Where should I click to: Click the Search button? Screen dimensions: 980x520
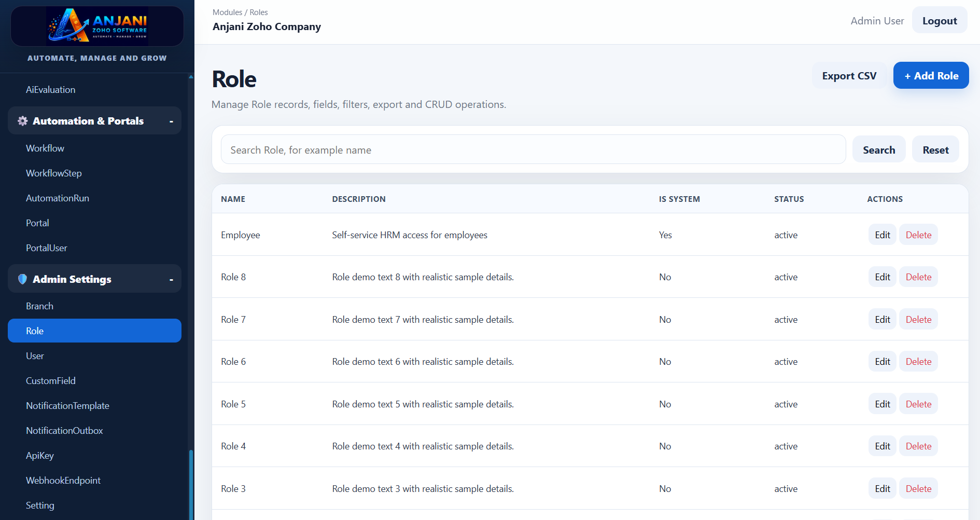point(879,150)
